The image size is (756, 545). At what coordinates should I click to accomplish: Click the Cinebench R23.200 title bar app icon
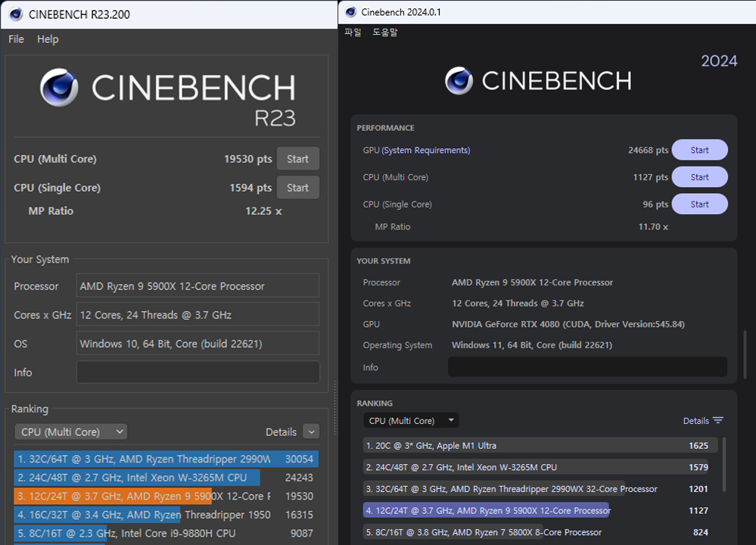click(16, 14)
